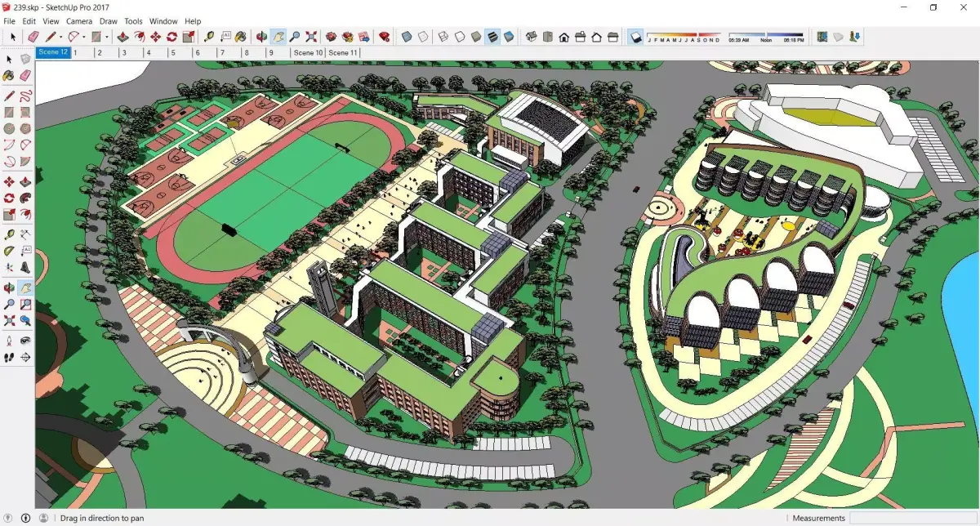Open the Help menu
The width and height of the screenshot is (980, 526).
click(x=193, y=20)
